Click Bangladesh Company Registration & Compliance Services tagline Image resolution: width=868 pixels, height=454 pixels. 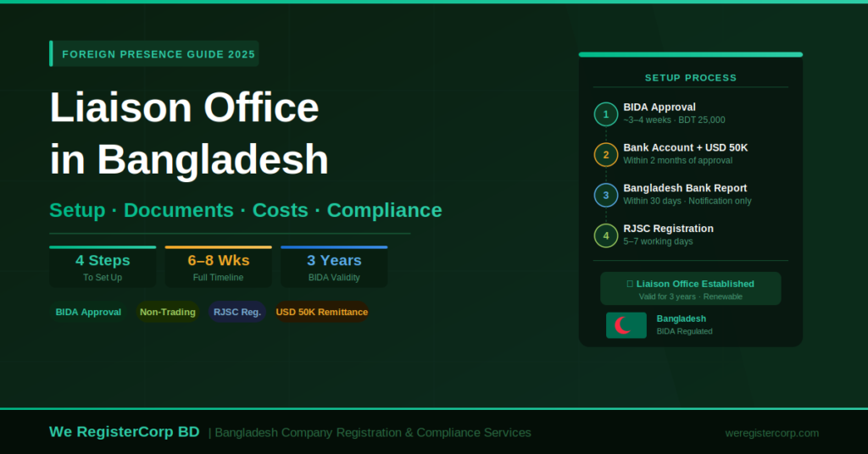tap(373, 433)
